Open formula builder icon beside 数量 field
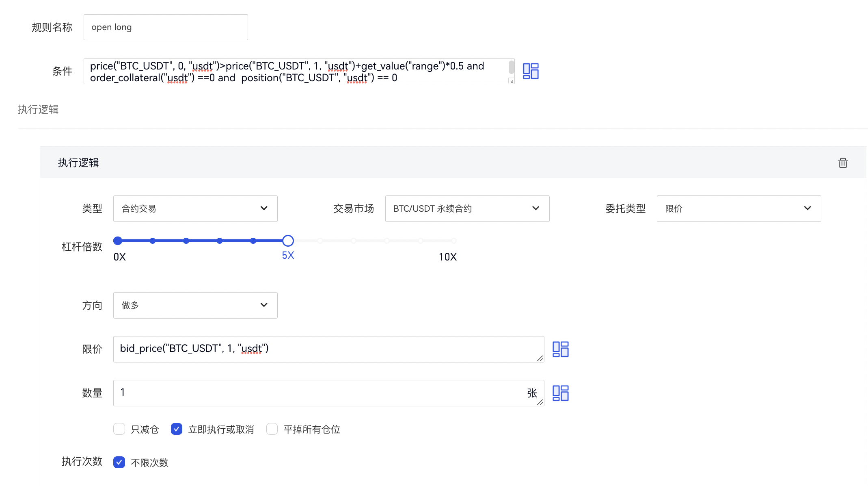Viewport: 868px width, 486px height. (560, 393)
